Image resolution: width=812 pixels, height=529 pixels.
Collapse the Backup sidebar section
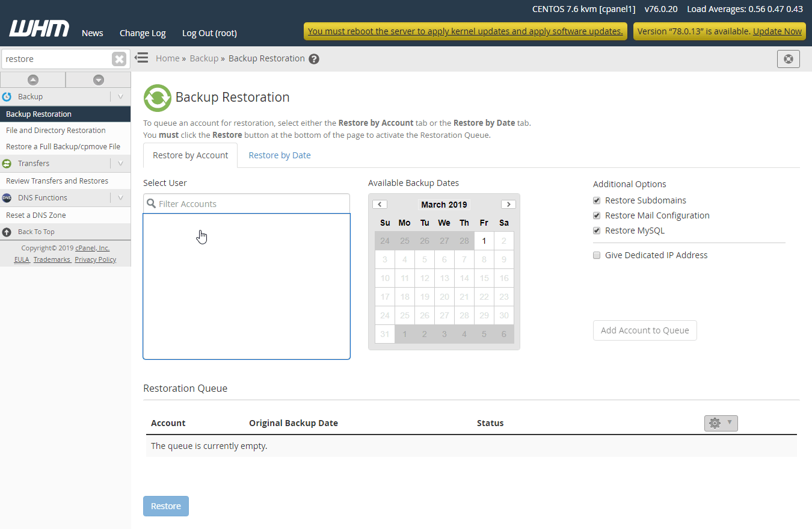point(120,97)
